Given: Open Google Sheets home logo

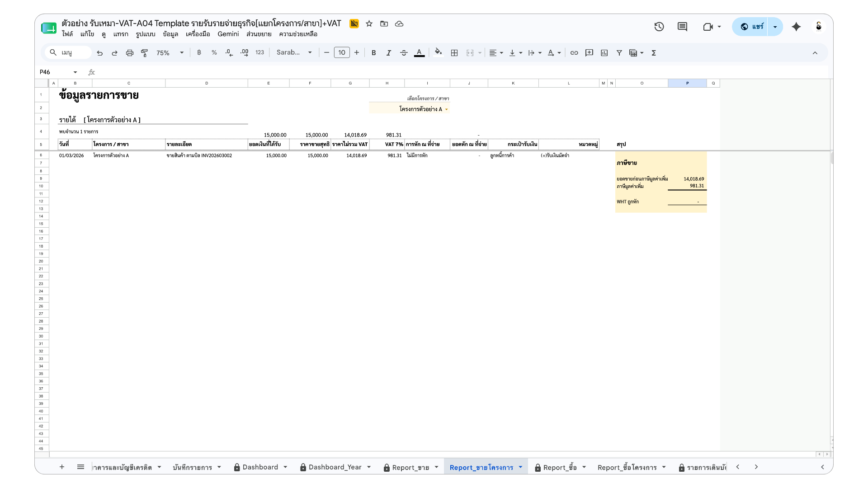Looking at the screenshot, I should [x=49, y=28].
